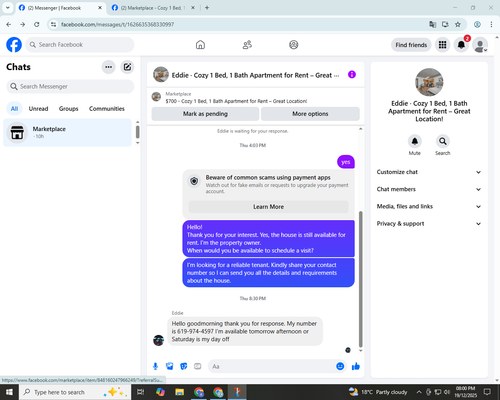The height and width of the screenshot is (400, 500).
Task: Open the Windows notification center icon
Action: coord(487,392)
